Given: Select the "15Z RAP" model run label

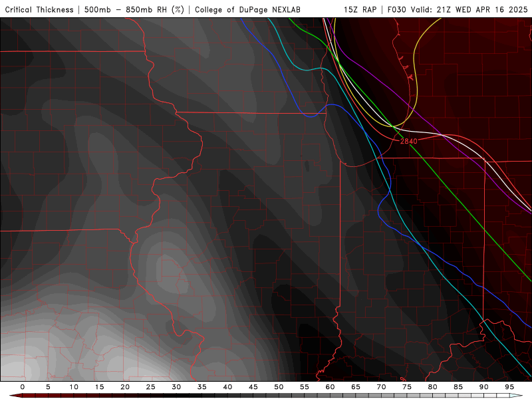Looking at the screenshot, I should [x=360, y=9].
